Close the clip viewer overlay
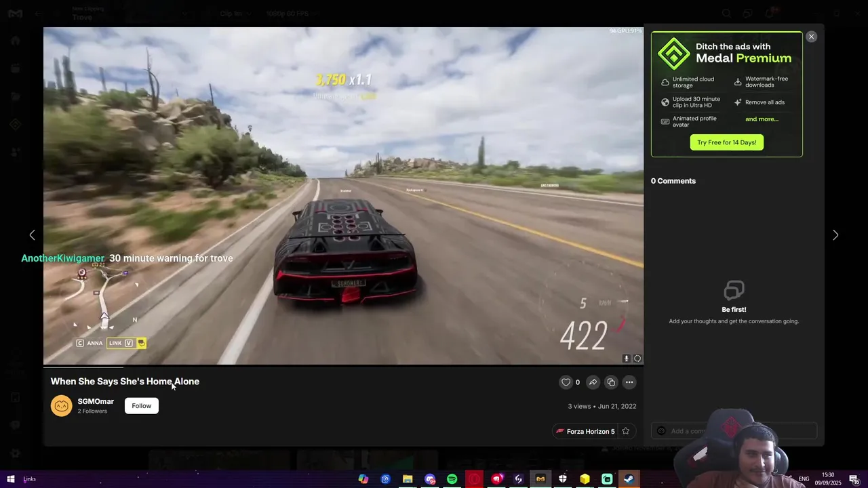 click(811, 37)
